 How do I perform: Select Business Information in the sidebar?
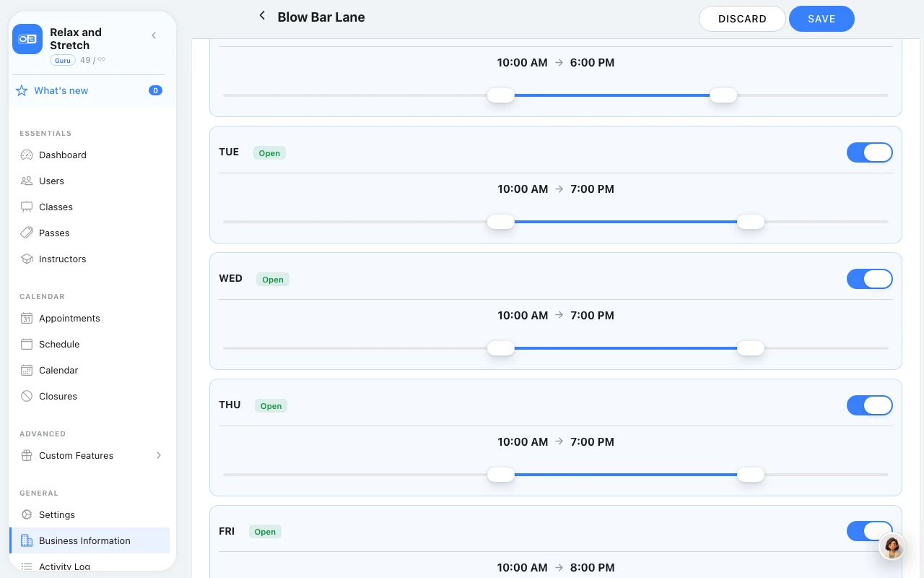pyautogui.click(x=89, y=540)
